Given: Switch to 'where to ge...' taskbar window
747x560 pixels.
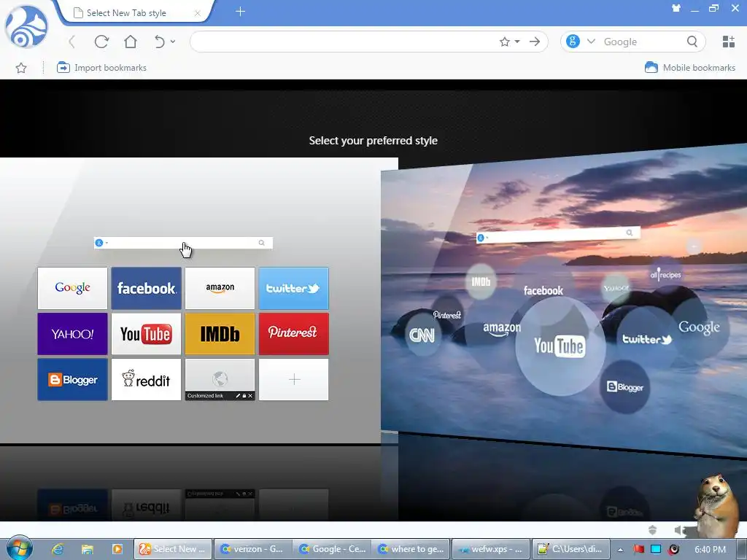Looking at the screenshot, I should click(x=410, y=549).
